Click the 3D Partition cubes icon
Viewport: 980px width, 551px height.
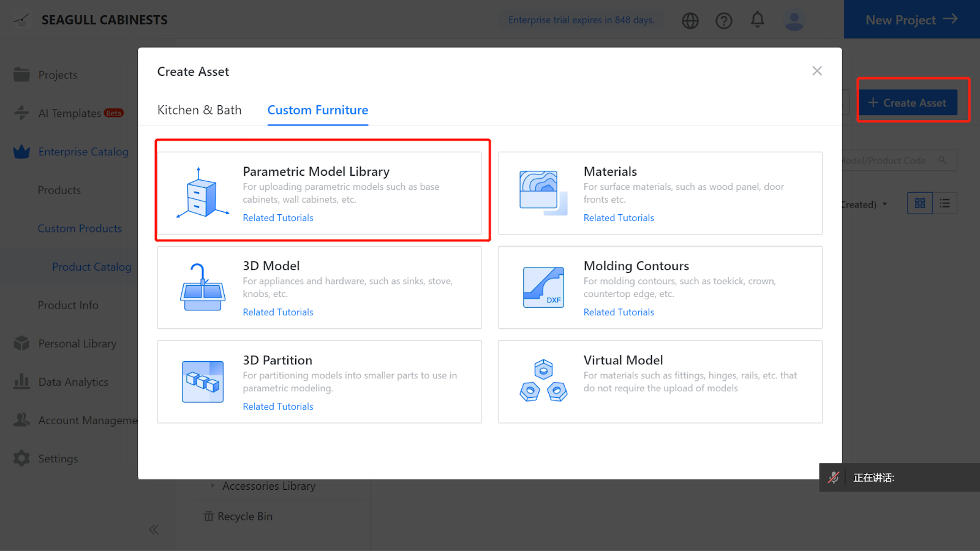(x=203, y=381)
